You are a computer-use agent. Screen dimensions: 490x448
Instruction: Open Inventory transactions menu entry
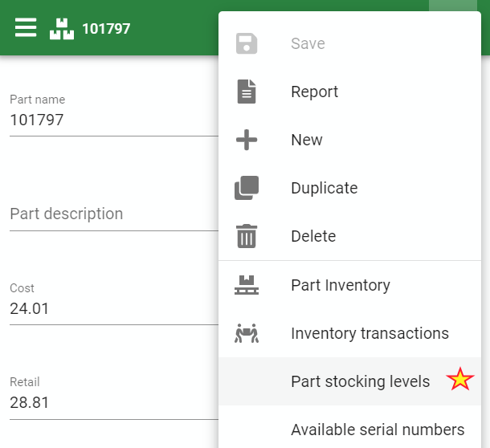click(349, 333)
